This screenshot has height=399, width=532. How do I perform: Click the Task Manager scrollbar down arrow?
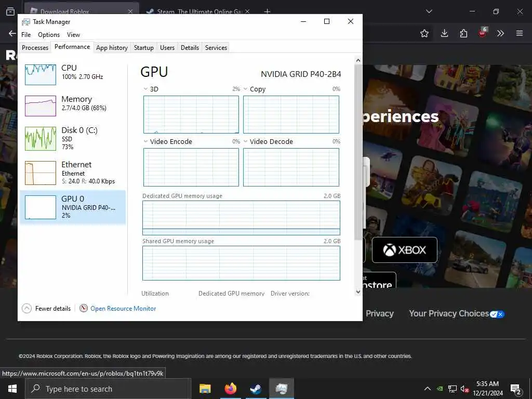(358, 291)
